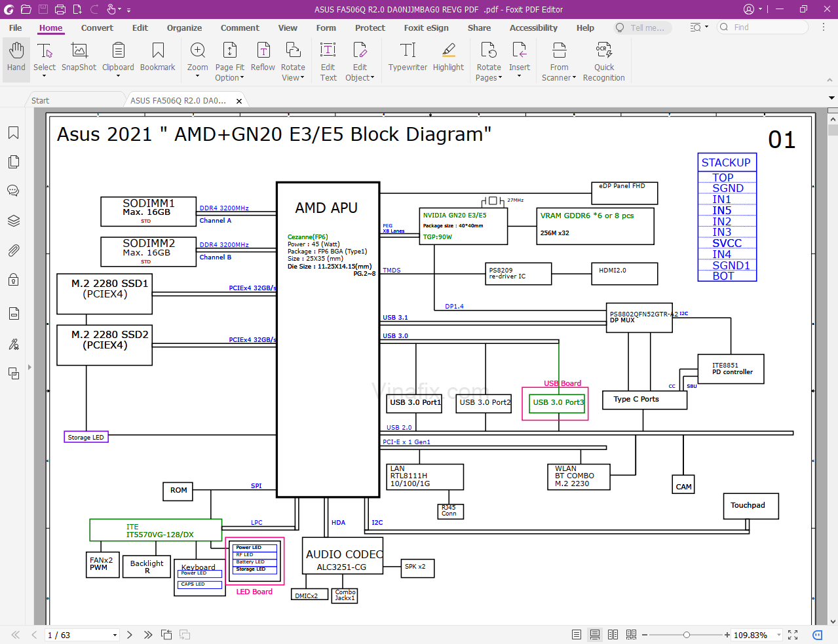The height and width of the screenshot is (644, 838).
Task: Switch to the Foxit eSign tab
Action: pyautogui.click(x=427, y=28)
